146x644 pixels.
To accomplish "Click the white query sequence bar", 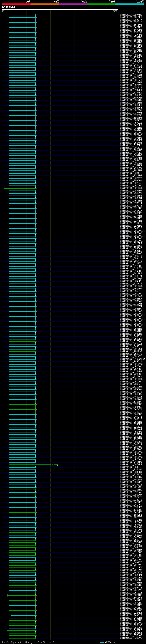I will click(x=60, y=10).
